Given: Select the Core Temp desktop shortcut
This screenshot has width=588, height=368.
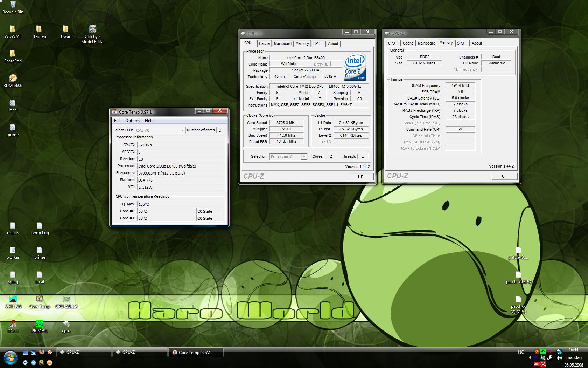Looking at the screenshot, I should coord(40,302).
